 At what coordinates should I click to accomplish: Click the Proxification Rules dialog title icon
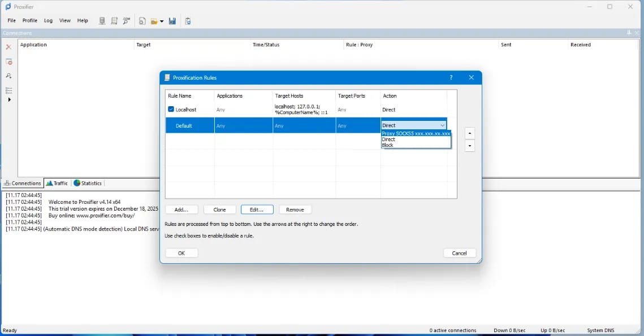(x=167, y=77)
